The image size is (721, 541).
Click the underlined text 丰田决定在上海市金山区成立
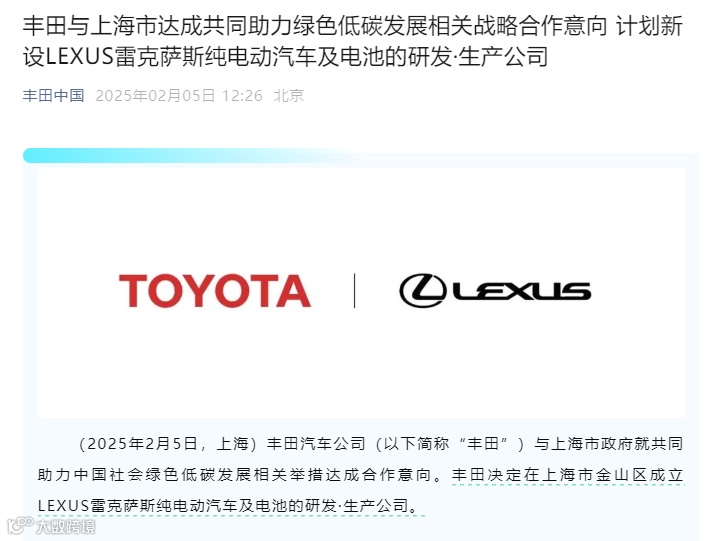coord(567,475)
